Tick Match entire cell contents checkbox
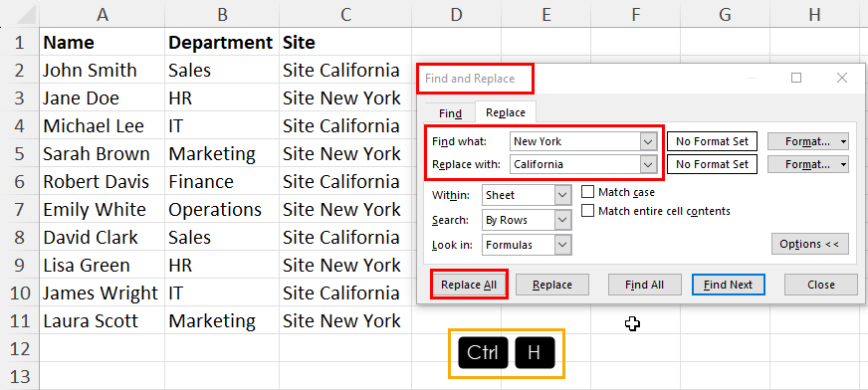 coord(588,211)
